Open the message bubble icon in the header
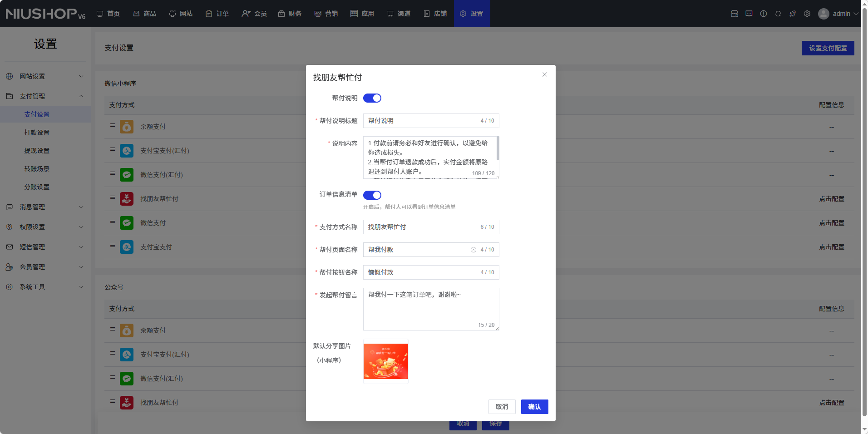 [x=749, y=14]
